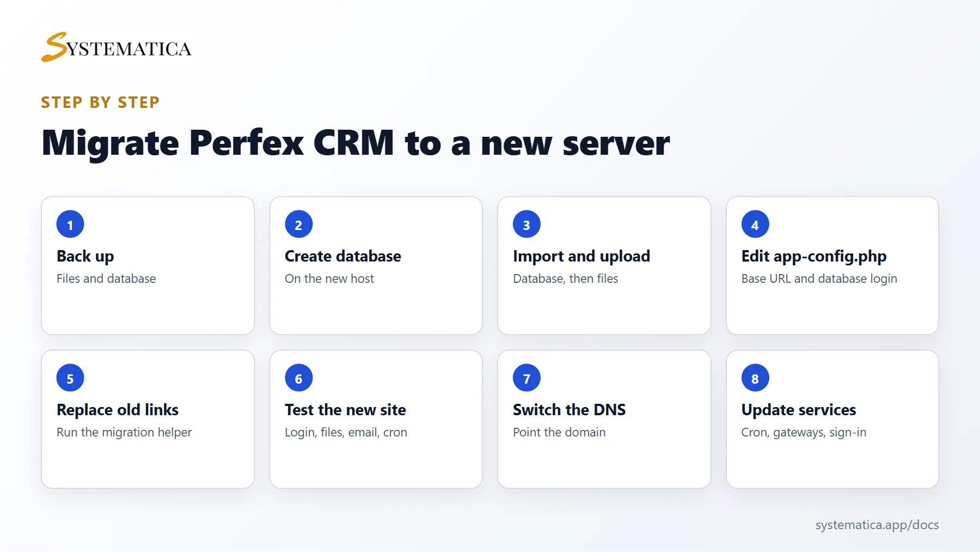Click the "Migrate Perfex CRM to a new server" heading
The image size is (980, 552).
click(x=356, y=143)
